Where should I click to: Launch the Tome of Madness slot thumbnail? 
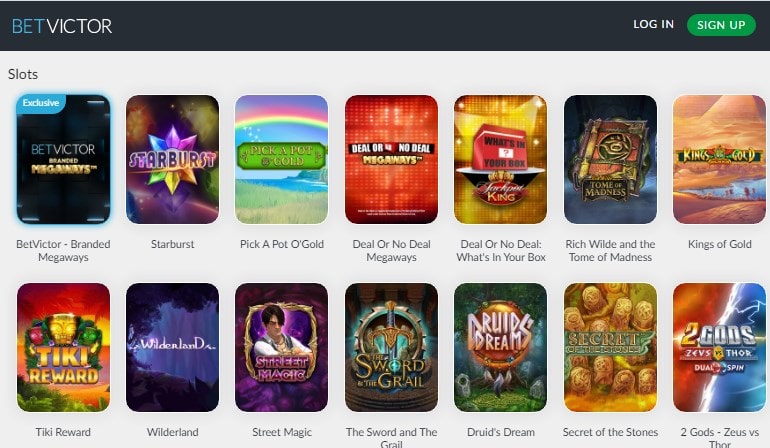tap(610, 159)
